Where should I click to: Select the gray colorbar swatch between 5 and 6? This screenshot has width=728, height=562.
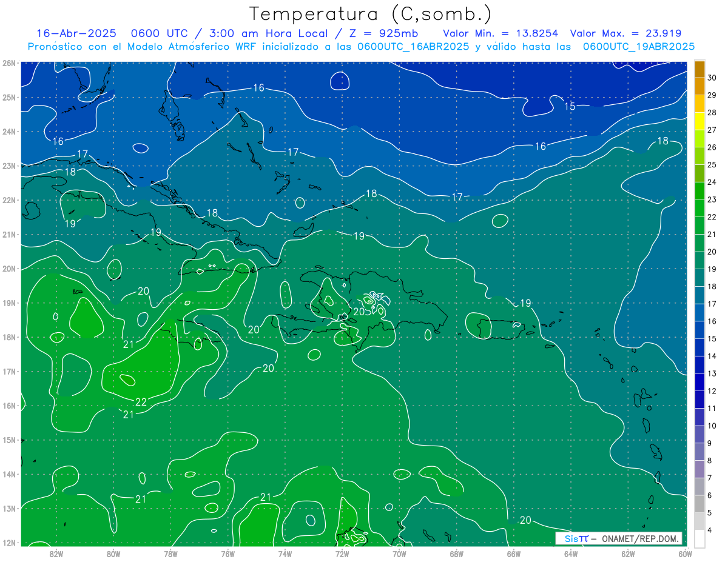(700, 504)
